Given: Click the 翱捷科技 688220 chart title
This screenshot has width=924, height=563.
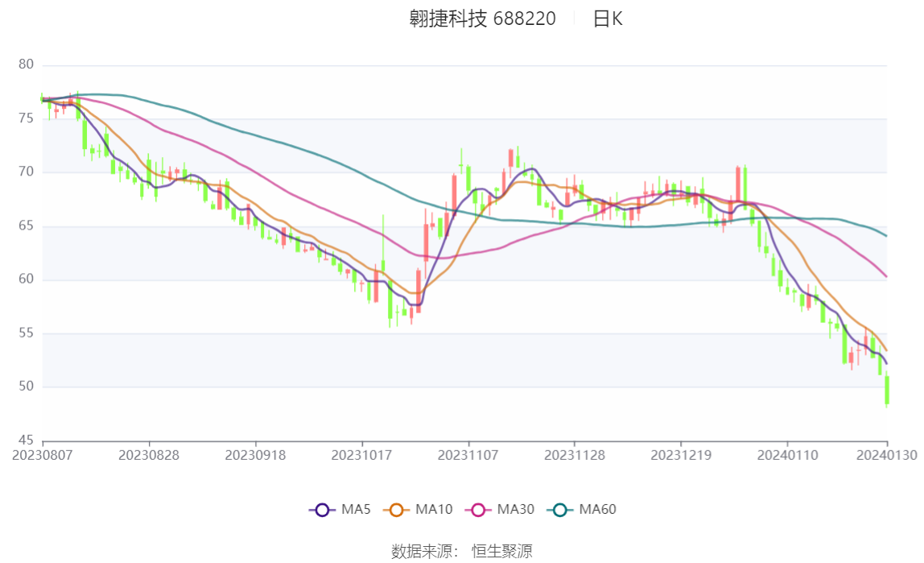Looking at the screenshot, I should coord(482,19).
